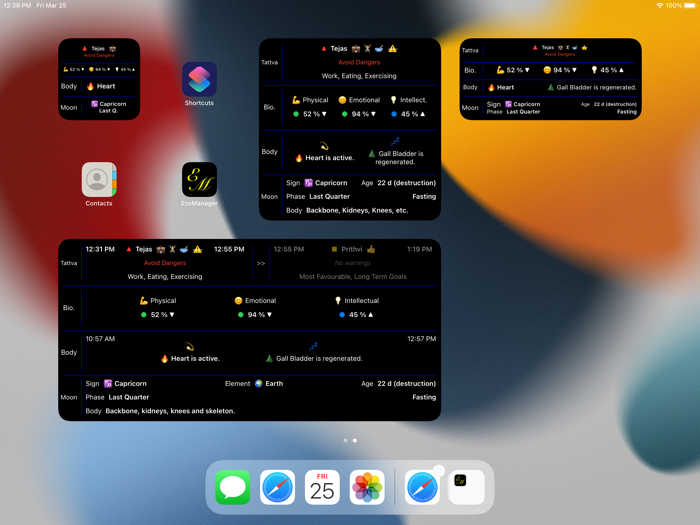Image resolution: width=700 pixels, height=525 pixels.
Task: Switch to first home screen page dot
Action: 346,441
